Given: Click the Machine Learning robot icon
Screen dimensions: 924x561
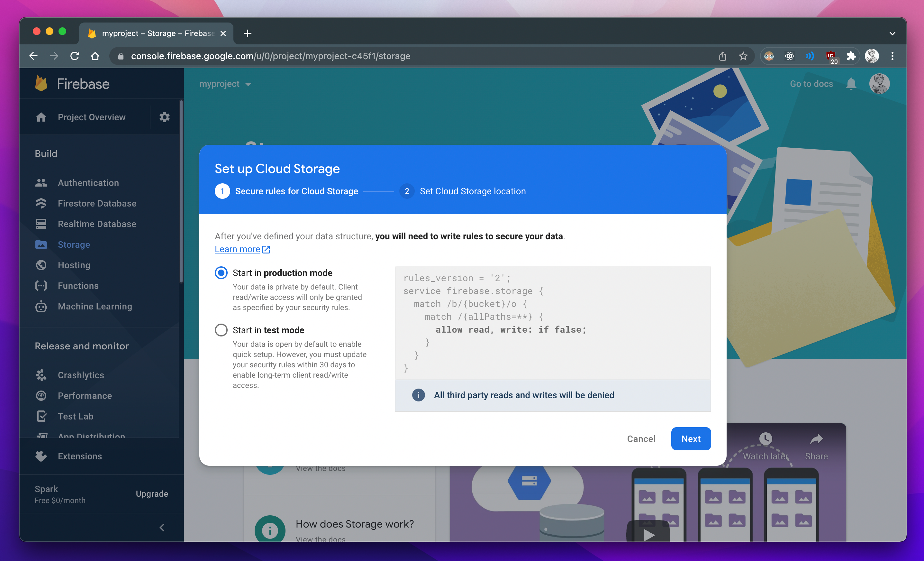Looking at the screenshot, I should coord(41,306).
